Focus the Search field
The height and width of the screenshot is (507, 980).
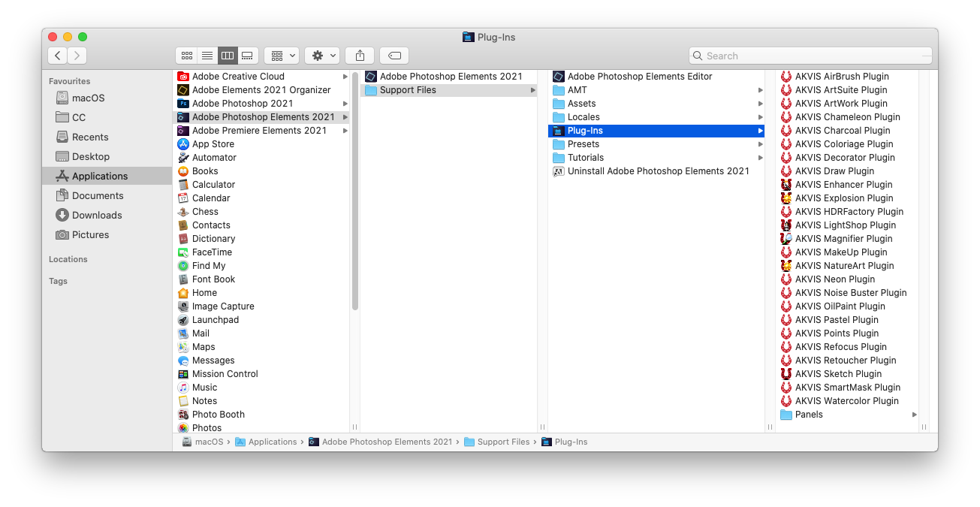[x=810, y=56]
